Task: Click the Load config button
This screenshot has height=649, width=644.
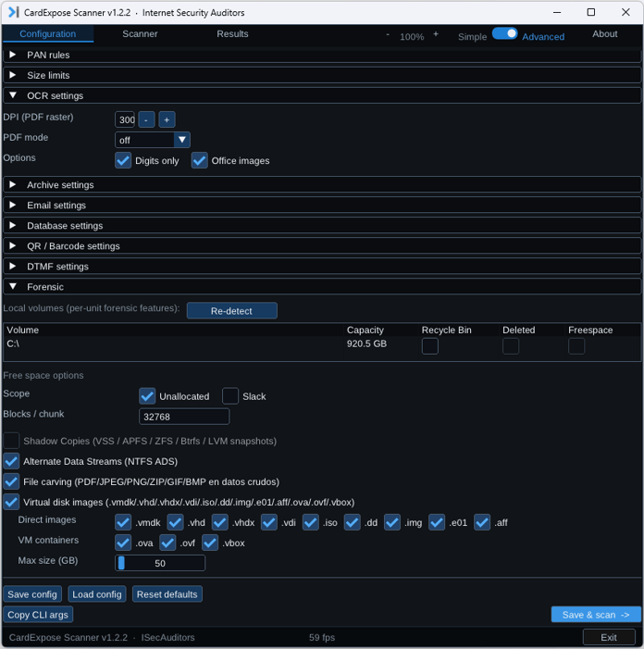Action: [97, 594]
